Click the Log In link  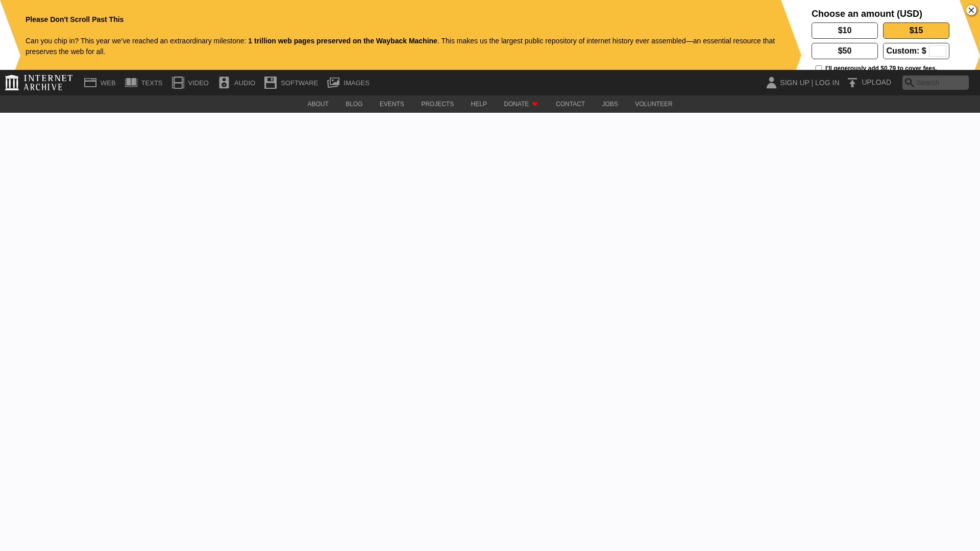[x=827, y=83]
